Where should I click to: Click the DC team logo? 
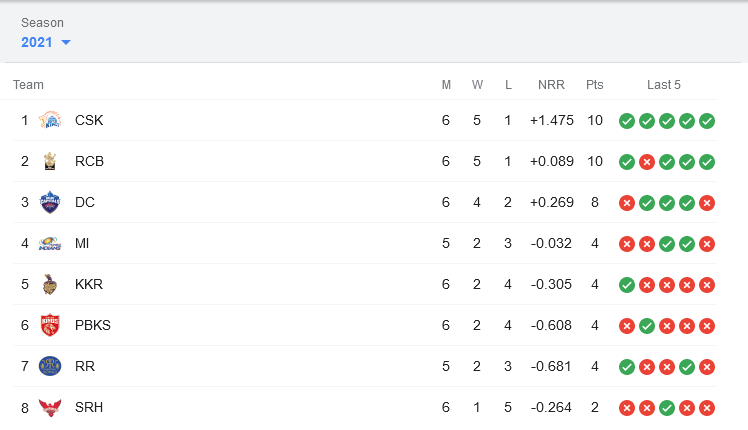pyautogui.click(x=50, y=202)
